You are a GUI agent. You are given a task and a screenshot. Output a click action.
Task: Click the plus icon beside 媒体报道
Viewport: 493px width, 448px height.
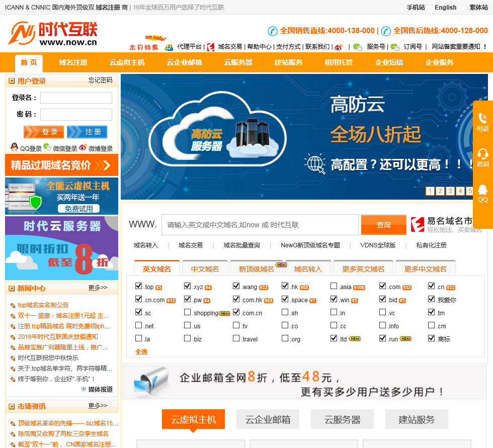pyautogui.click(x=84, y=389)
